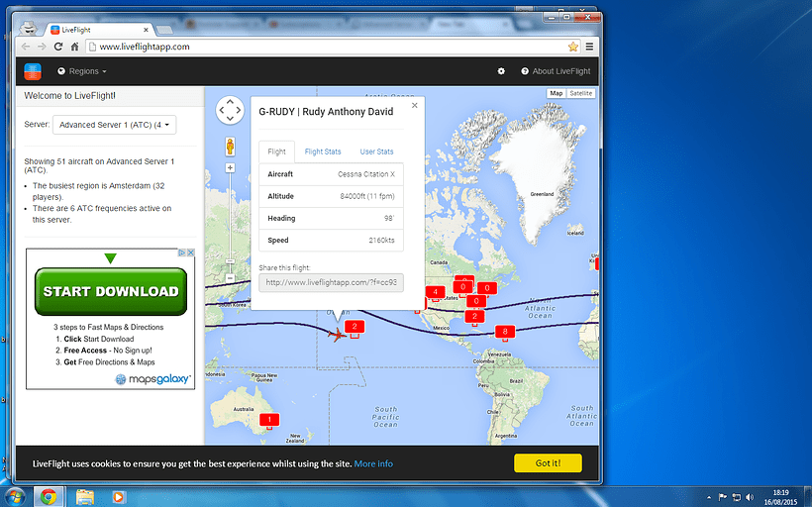The width and height of the screenshot is (812, 507).
Task: Click the map pan control
Action: tap(230, 110)
